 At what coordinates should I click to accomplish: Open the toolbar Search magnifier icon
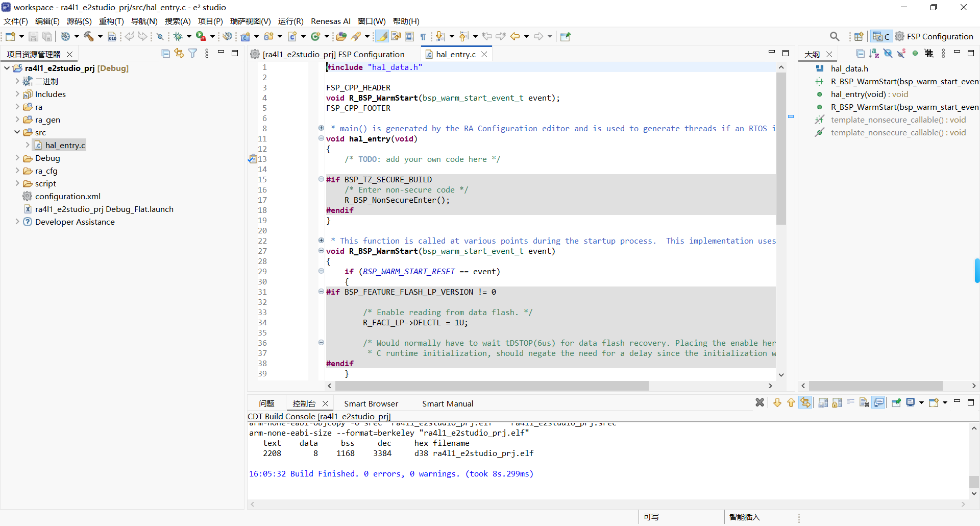[x=835, y=36]
